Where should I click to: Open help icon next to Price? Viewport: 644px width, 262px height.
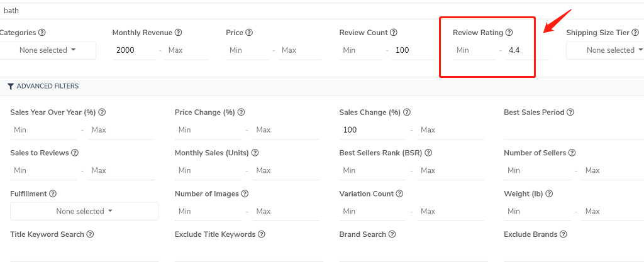[249, 33]
